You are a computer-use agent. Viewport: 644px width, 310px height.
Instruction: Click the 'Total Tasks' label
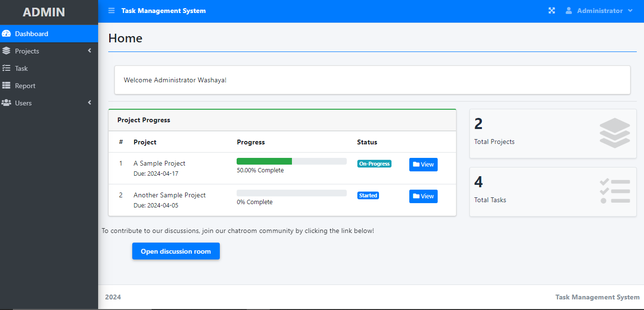[490, 200]
